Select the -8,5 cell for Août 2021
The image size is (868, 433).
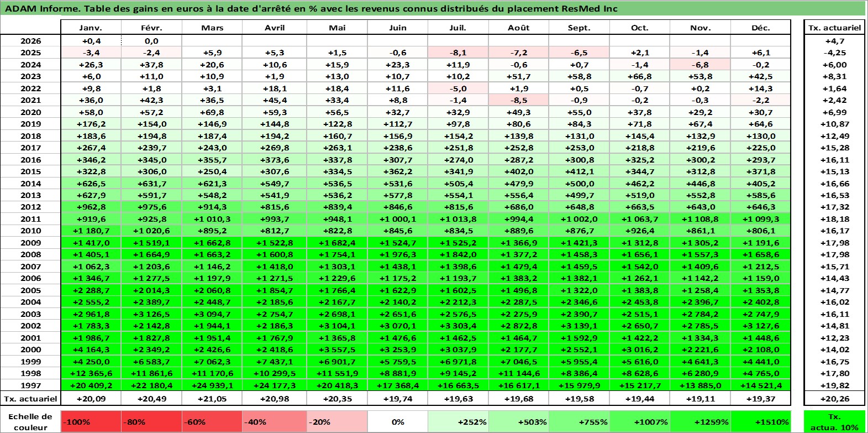pos(519,100)
